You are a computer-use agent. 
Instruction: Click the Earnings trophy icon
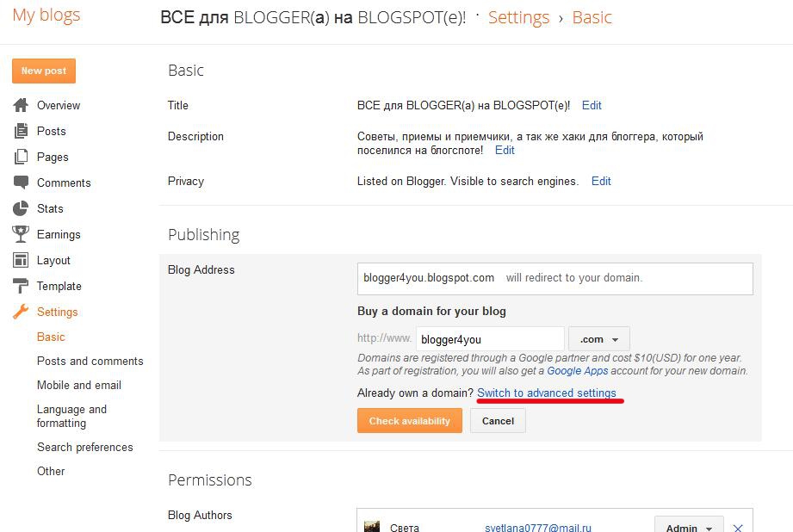coord(21,234)
